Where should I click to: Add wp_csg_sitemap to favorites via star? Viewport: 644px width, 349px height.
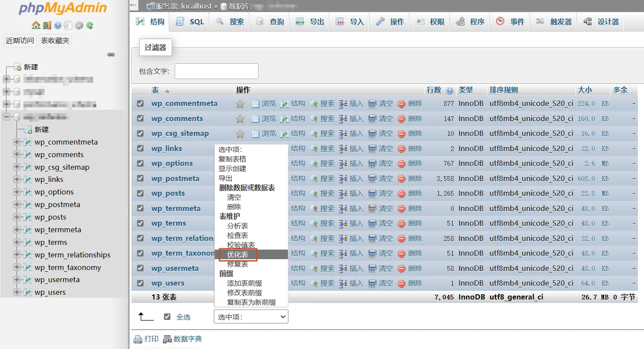(x=240, y=134)
